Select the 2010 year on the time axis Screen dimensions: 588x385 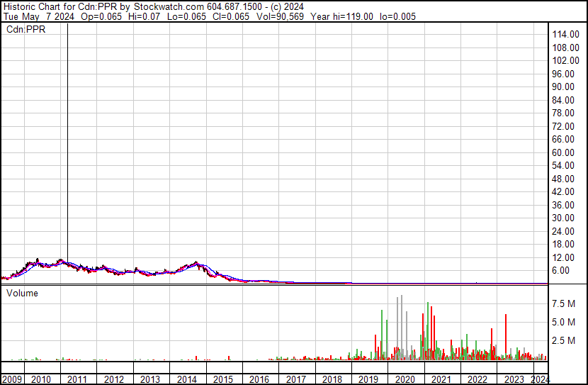[41, 379]
